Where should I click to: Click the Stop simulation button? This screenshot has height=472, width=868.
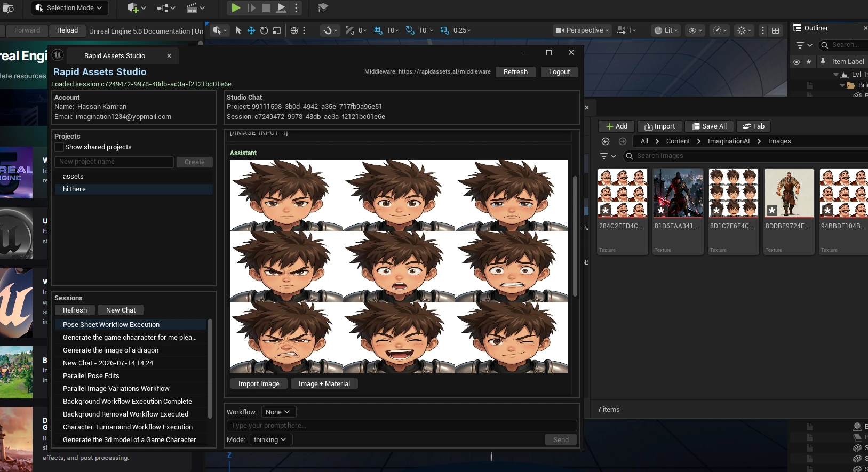266,8
